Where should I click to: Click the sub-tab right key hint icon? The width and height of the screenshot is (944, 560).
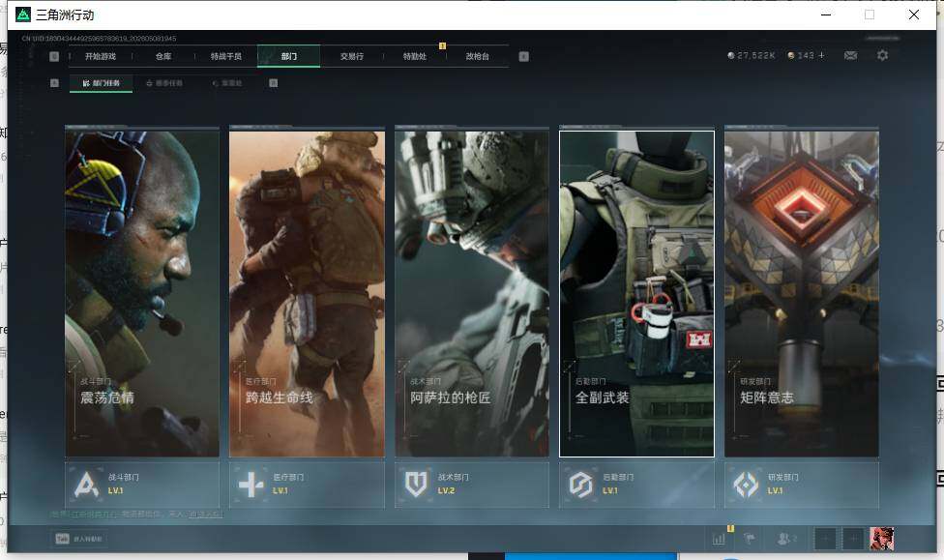(274, 82)
